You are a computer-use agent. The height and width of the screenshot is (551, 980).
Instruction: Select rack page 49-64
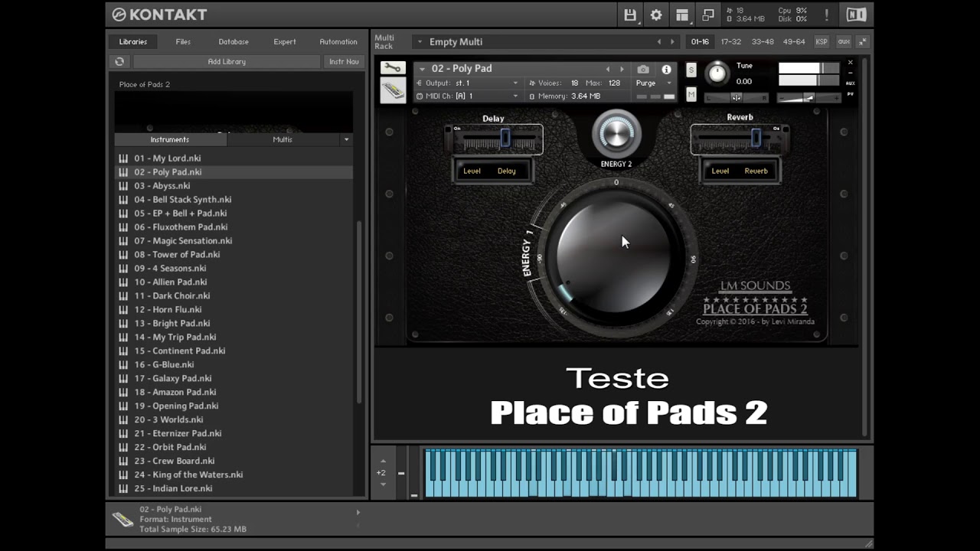point(794,42)
